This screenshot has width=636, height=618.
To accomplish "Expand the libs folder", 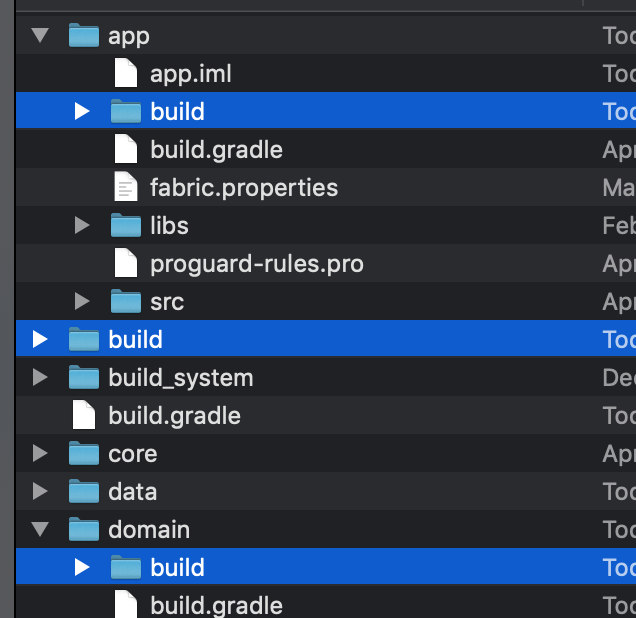I will pyautogui.click(x=82, y=225).
